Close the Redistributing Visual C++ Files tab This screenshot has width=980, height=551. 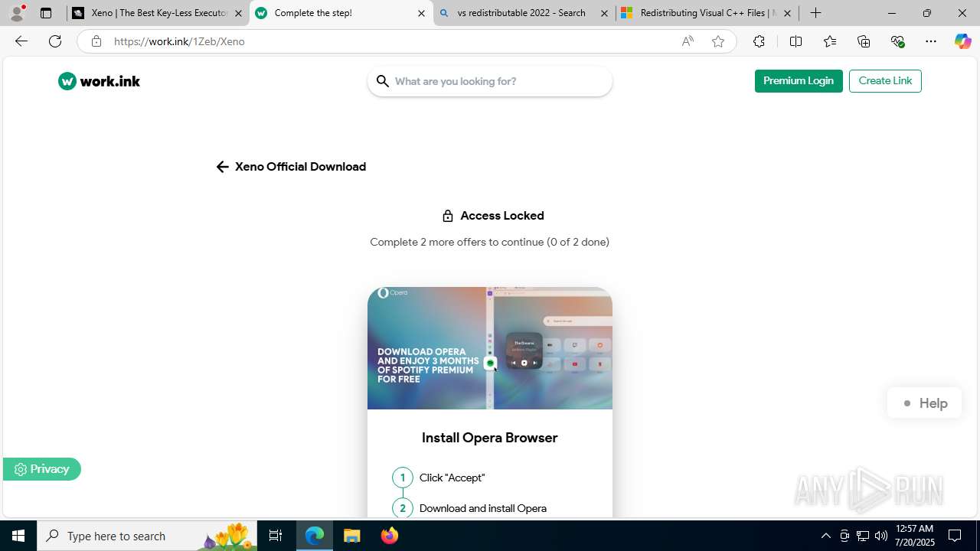pyautogui.click(x=787, y=13)
